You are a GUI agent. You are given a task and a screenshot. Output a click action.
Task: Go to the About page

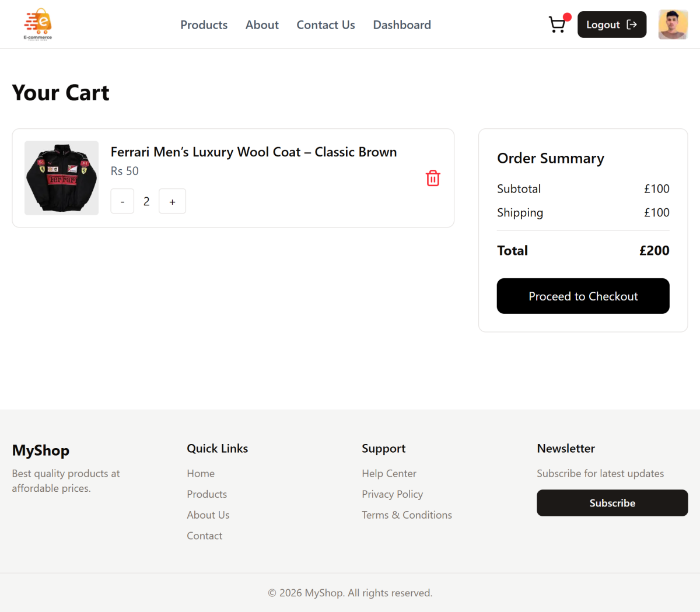pyautogui.click(x=262, y=25)
